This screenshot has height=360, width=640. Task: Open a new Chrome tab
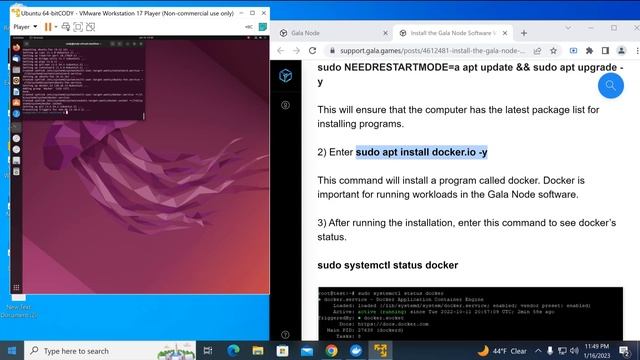(x=524, y=33)
